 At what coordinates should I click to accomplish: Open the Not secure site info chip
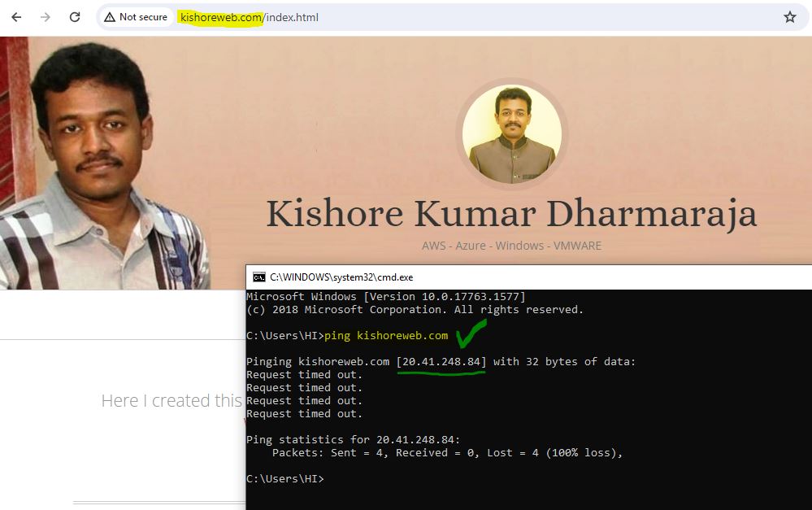(x=136, y=17)
